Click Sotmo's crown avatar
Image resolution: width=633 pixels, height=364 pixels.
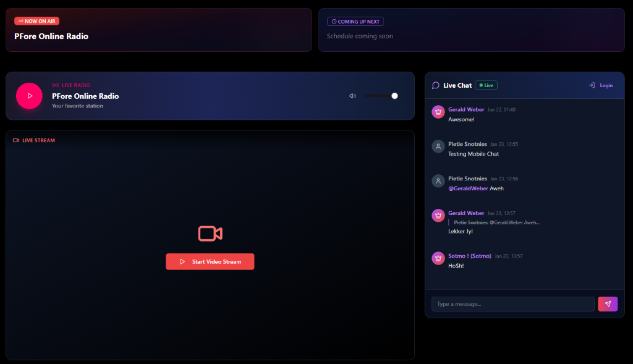tap(438, 258)
